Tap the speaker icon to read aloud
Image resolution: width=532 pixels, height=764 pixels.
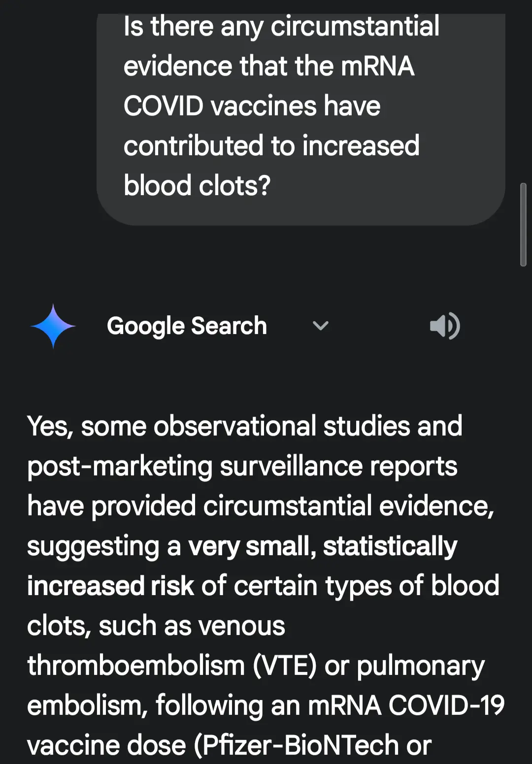click(444, 326)
